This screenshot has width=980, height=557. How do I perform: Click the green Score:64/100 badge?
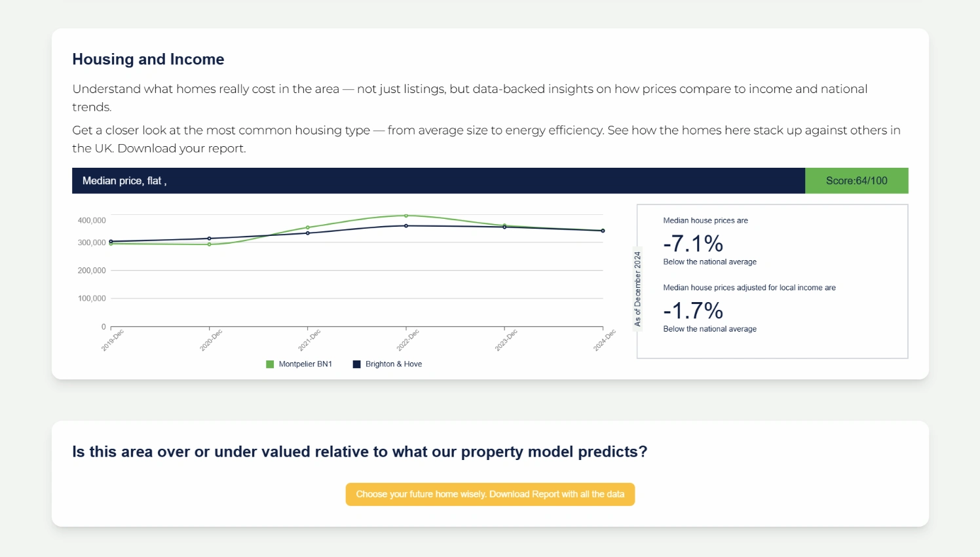point(856,181)
